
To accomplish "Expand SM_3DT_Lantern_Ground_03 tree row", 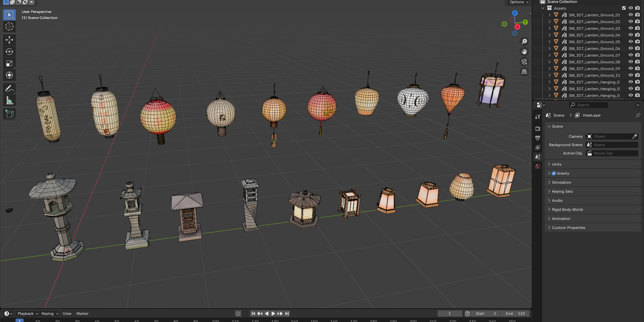I will (x=550, y=28).
